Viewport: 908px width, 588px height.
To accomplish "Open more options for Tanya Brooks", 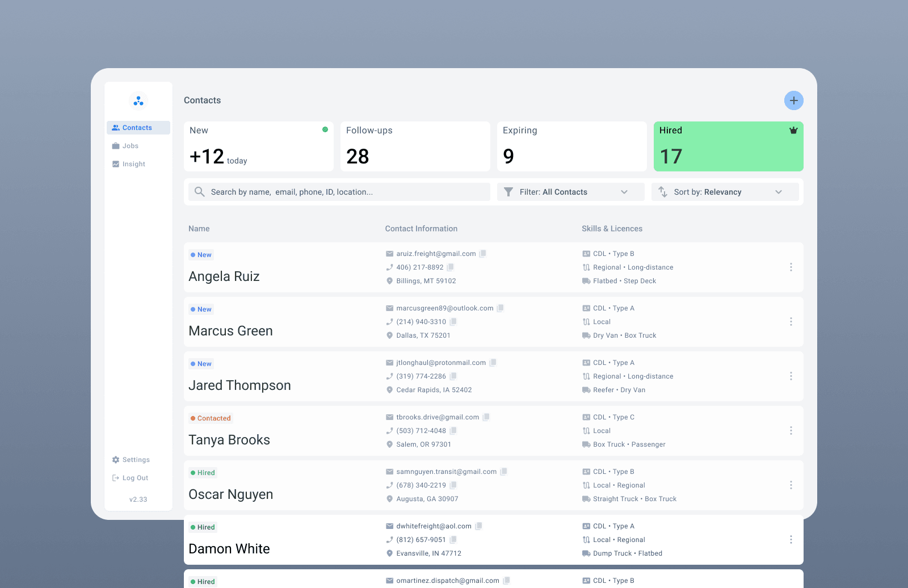I will (x=791, y=431).
